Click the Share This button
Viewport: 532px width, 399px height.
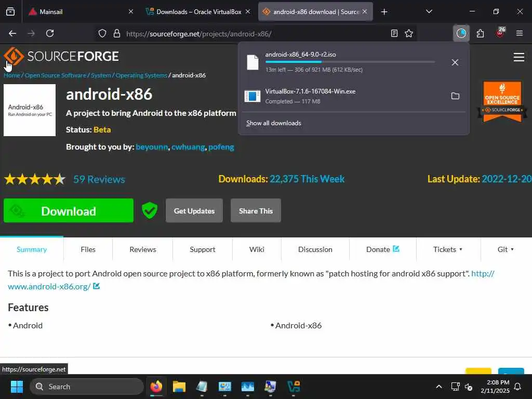click(256, 211)
